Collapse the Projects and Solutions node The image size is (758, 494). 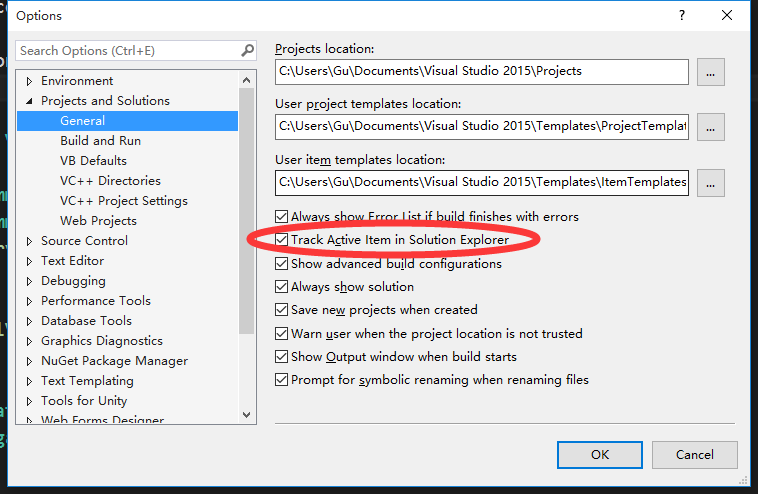[x=29, y=101]
